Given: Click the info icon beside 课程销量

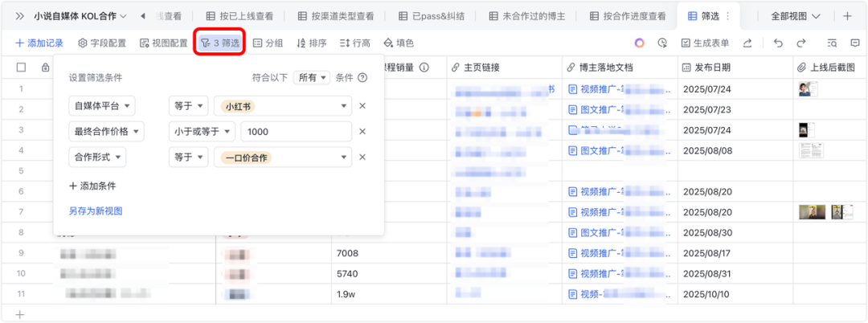Looking at the screenshot, I should click(424, 67).
